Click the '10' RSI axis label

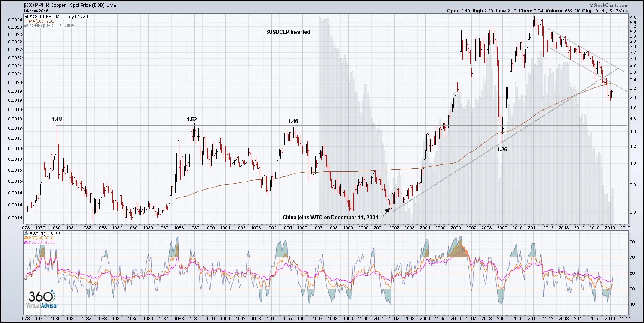click(x=632, y=304)
